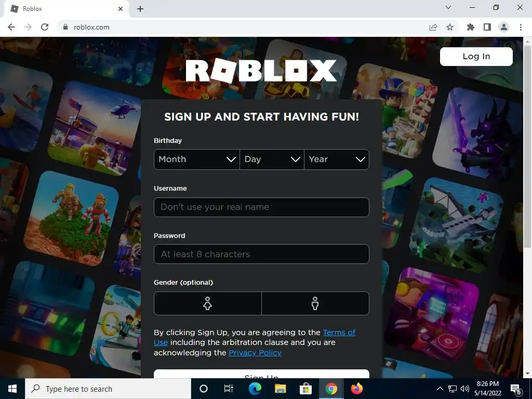Bookmark this page with the star icon
Image resolution: width=532 pixels, height=399 pixels.
(x=450, y=27)
